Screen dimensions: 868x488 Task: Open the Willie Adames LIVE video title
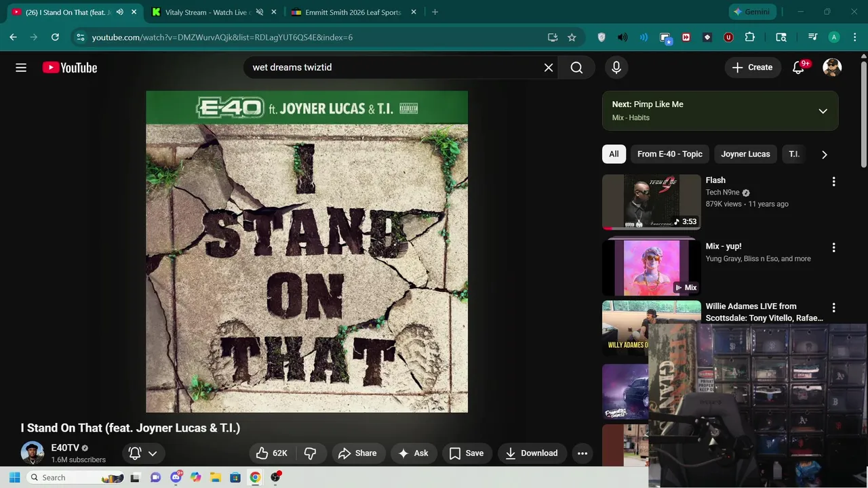(764, 312)
